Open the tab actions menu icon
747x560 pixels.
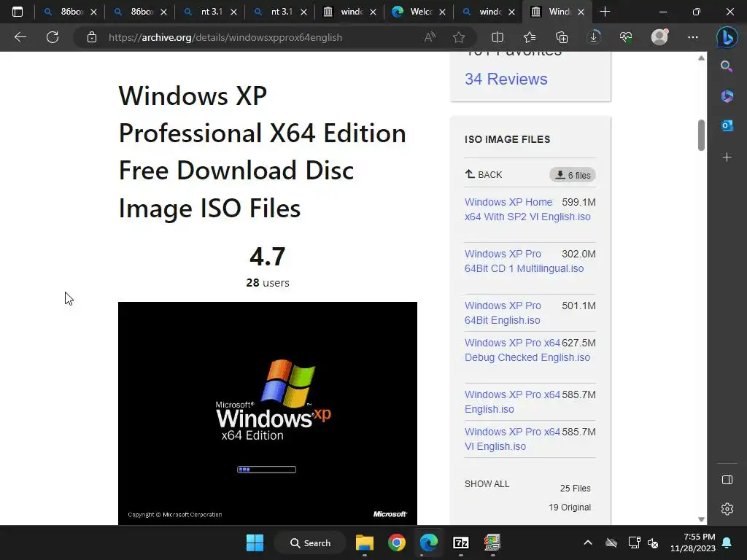coord(18,12)
